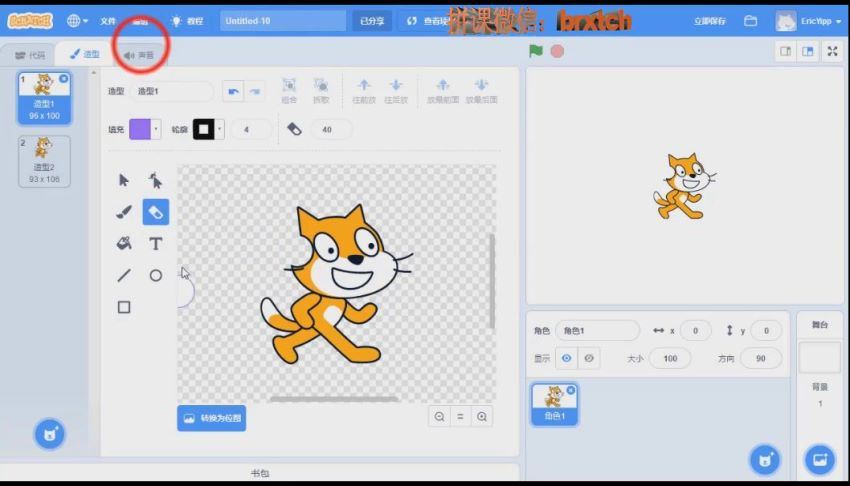Click the green flag to run
850x486 pixels.
(x=536, y=51)
